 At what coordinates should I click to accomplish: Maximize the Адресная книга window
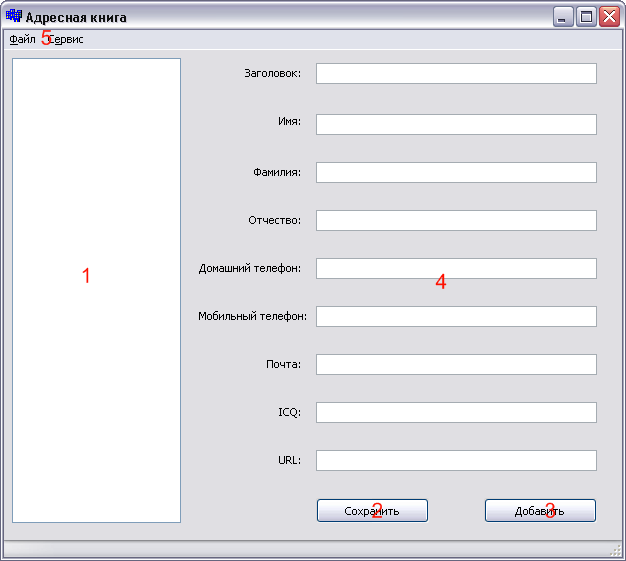[586, 17]
